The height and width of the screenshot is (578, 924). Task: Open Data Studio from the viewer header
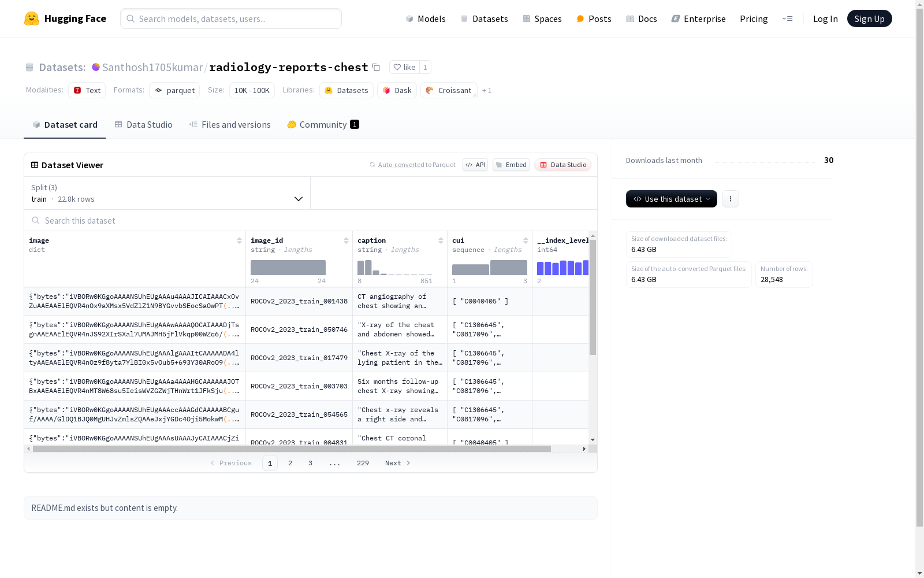pos(562,165)
